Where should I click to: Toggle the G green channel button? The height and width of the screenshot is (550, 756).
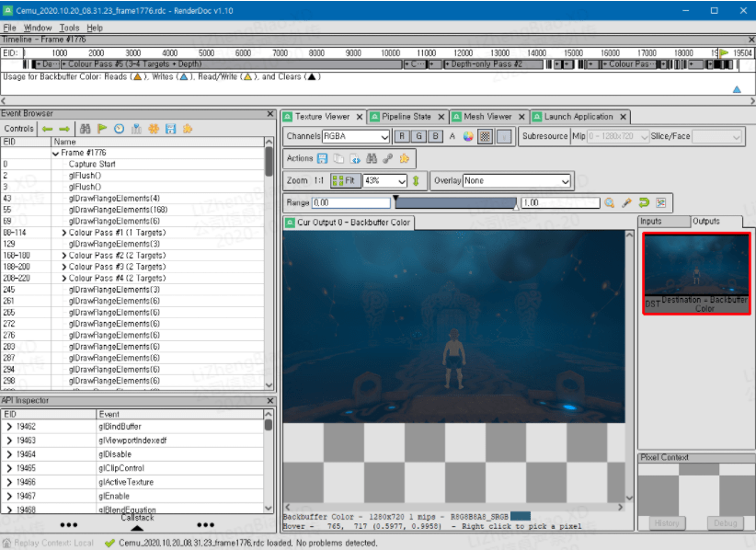[418, 136]
